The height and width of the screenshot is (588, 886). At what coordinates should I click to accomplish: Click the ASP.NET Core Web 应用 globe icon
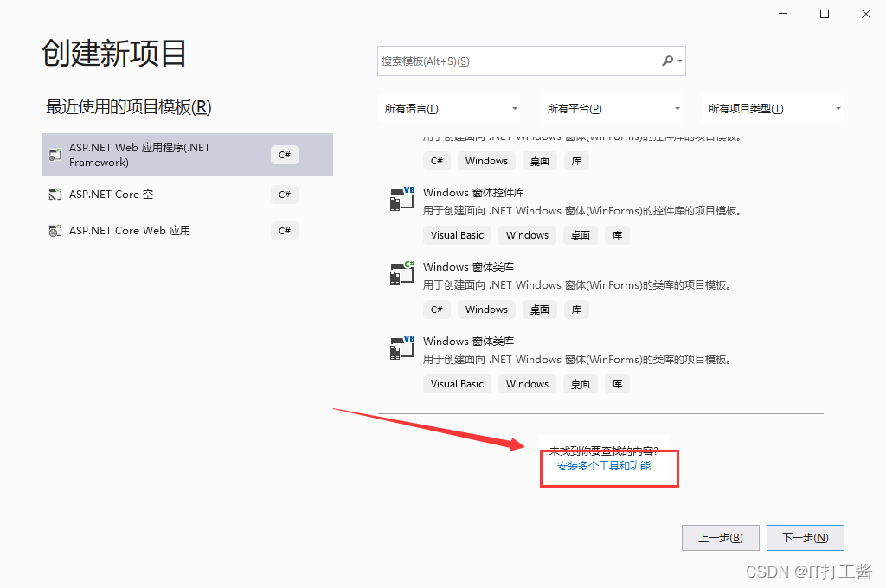(55, 231)
